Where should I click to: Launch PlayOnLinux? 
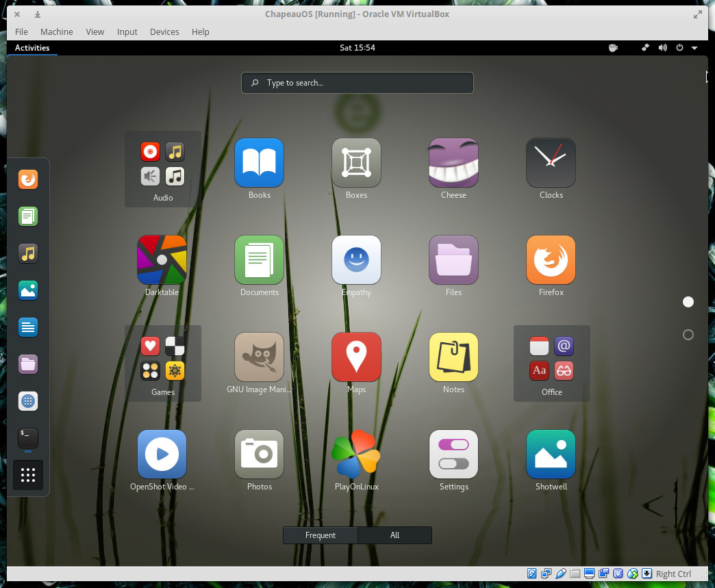356,454
